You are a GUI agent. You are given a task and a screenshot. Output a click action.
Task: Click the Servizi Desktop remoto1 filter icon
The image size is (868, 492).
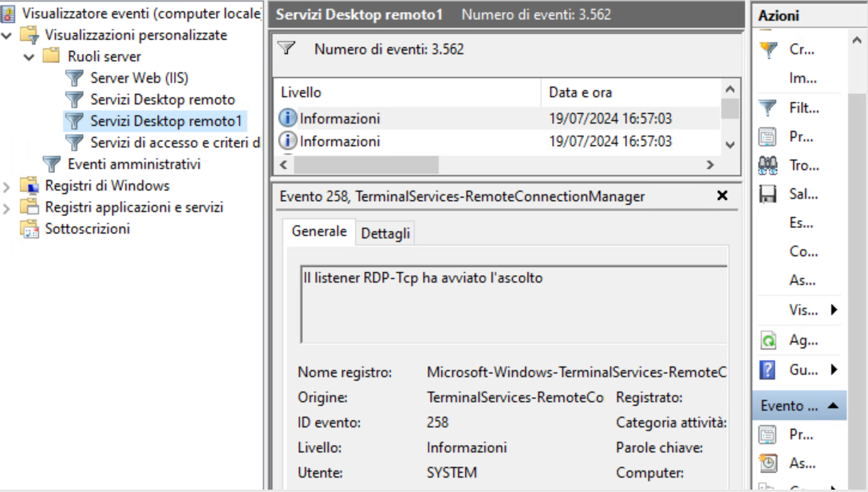[74, 121]
